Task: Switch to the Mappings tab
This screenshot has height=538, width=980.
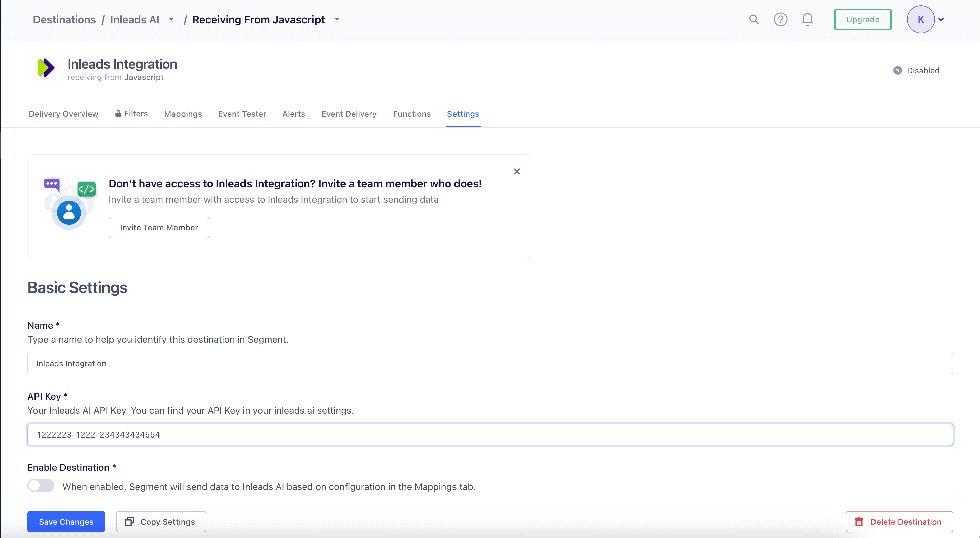Action: click(183, 114)
